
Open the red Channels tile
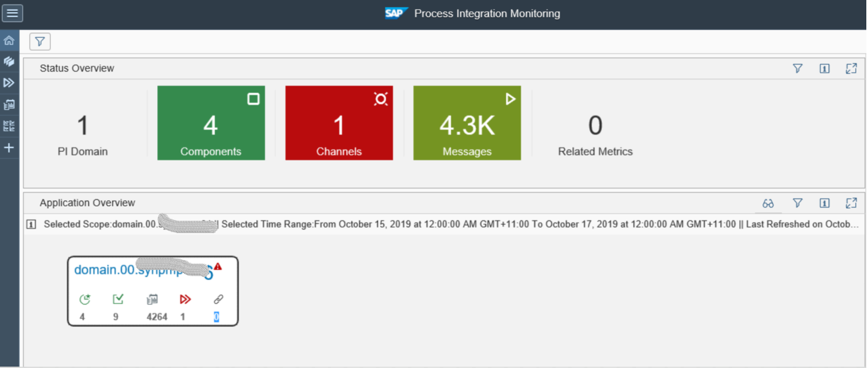click(x=339, y=123)
